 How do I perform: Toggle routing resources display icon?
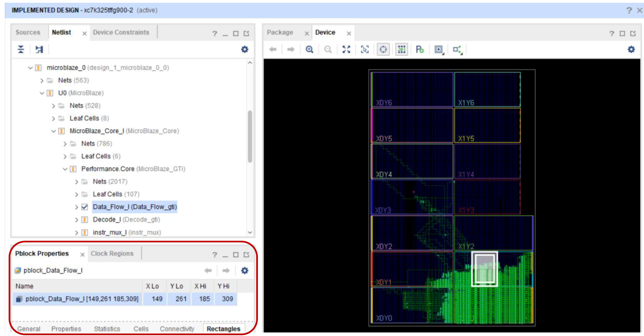pyautogui.click(x=402, y=49)
